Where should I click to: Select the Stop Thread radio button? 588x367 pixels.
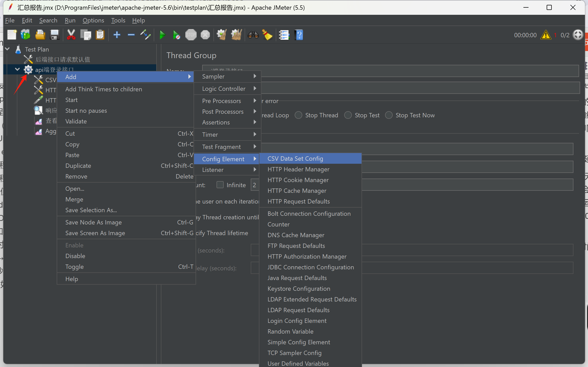298,115
